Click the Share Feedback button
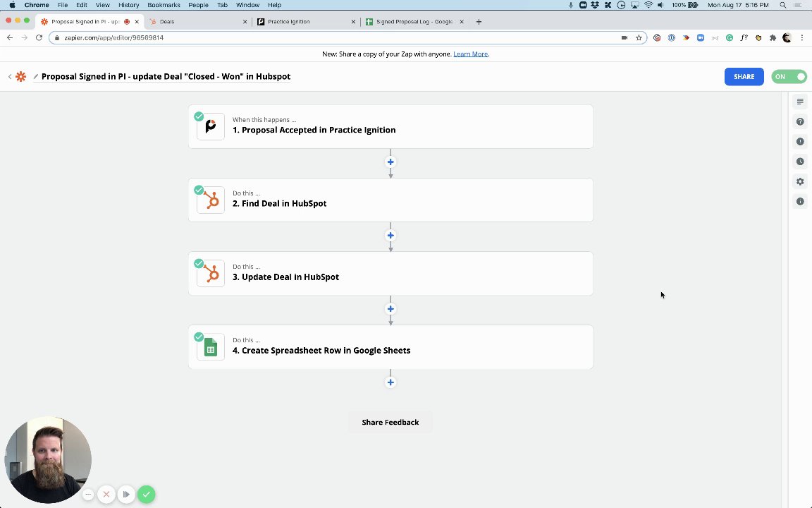The height and width of the screenshot is (508, 812). point(390,422)
